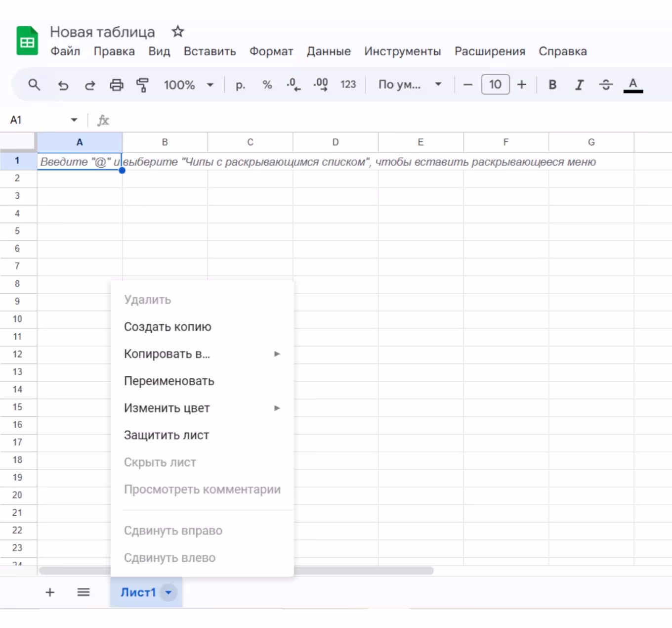Open the all sheets list icon
This screenshot has height=628, width=672.
point(84,592)
